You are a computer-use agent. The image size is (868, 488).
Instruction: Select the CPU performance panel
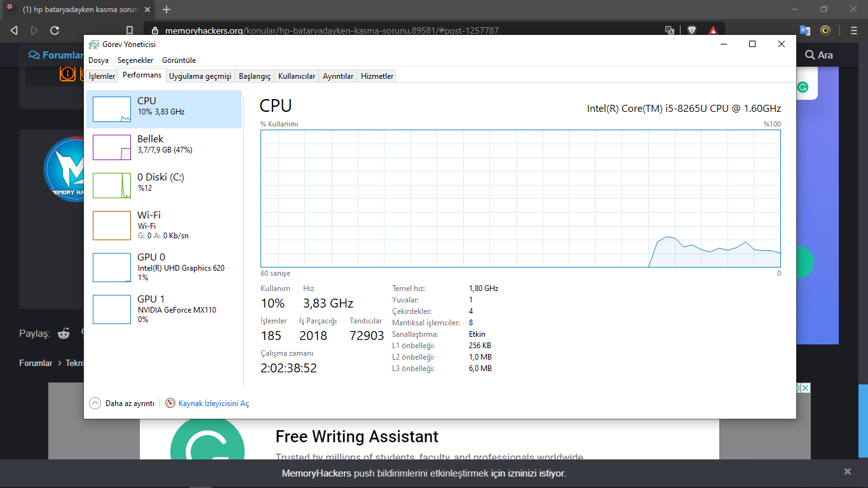coord(164,109)
